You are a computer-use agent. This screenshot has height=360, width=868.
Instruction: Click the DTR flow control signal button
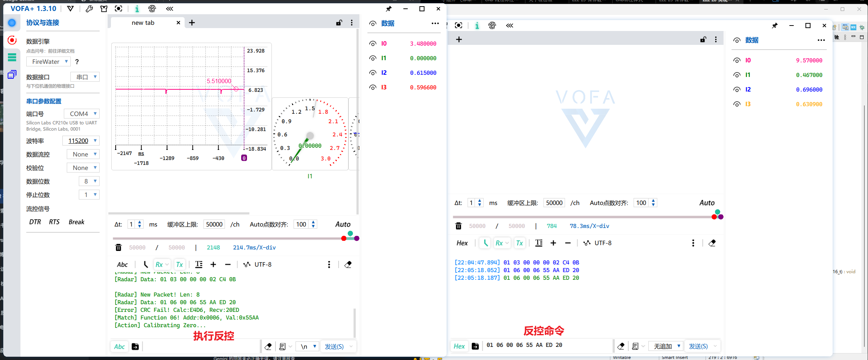[x=35, y=222]
